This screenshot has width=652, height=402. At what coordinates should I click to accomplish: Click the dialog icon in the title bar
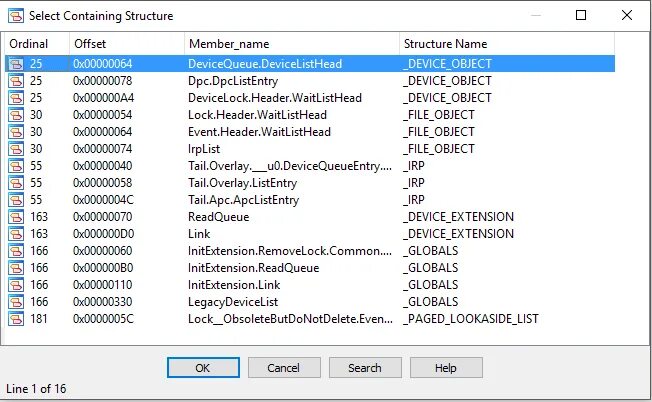click(16, 16)
